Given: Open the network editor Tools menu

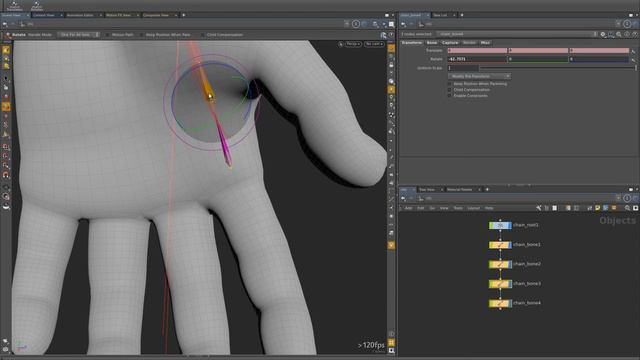Looking at the screenshot, I should coord(458,208).
